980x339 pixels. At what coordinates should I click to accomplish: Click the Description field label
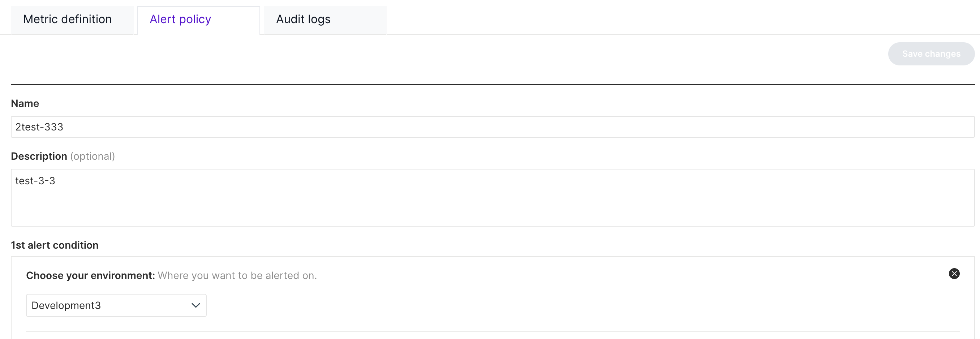[39, 156]
